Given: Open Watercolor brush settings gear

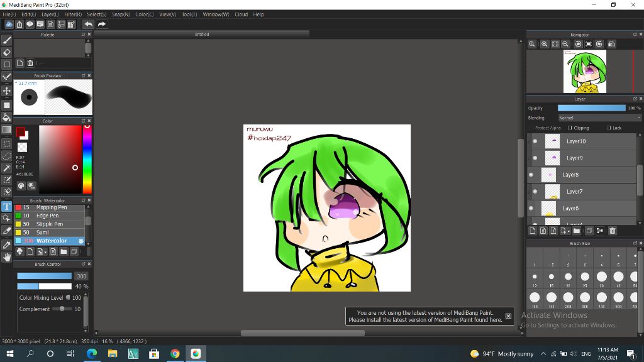Looking at the screenshot, I should point(81,241).
